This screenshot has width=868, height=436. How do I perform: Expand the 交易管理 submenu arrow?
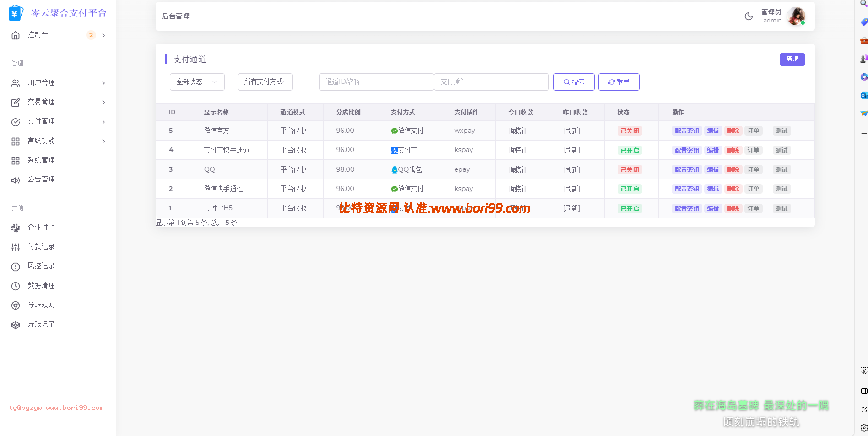click(103, 102)
